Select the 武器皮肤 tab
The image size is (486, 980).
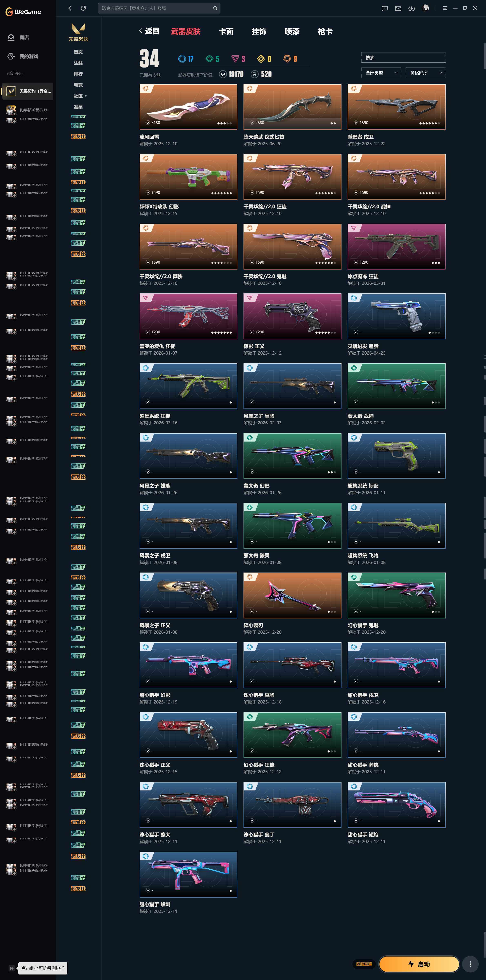click(x=186, y=31)
